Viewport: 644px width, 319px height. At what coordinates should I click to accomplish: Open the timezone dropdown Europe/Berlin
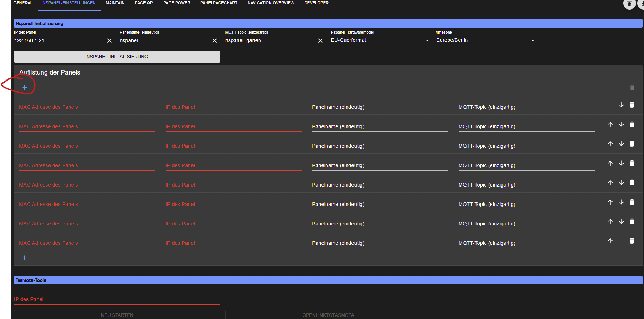486,40
